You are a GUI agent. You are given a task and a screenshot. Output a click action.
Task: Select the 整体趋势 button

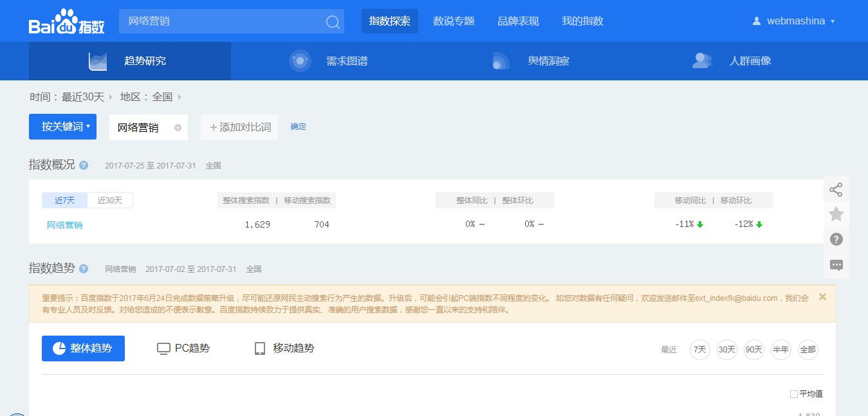click(x=83, y=348)
